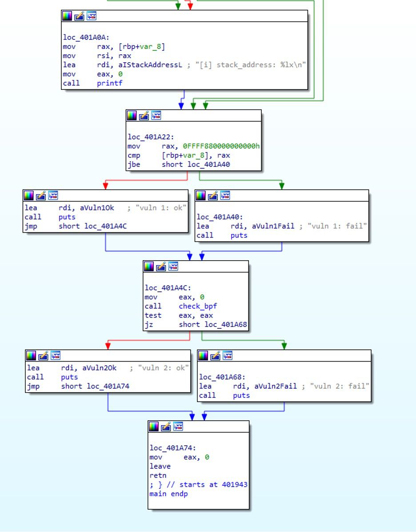Click "mov eax, 0" in loc_401A4C block
This screenshot has width=416, height=532.
pos(174,297)
